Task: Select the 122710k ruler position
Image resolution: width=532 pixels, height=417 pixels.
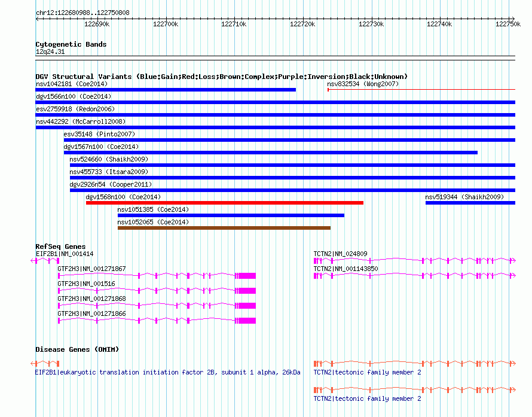Action: 234,24
